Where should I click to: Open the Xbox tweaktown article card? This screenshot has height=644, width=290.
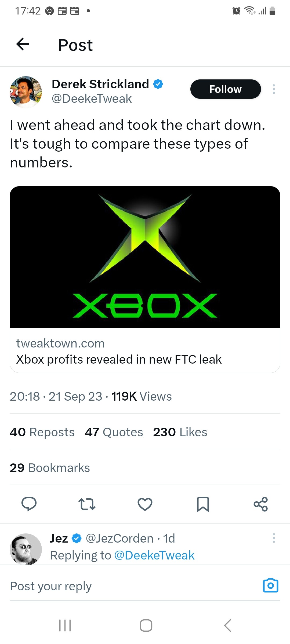point(145,279)
